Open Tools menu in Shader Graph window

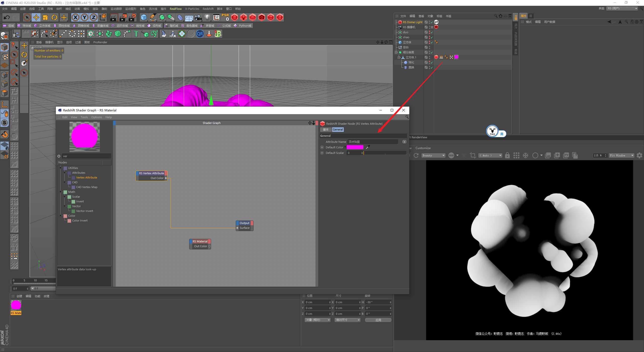pos(84,117)
